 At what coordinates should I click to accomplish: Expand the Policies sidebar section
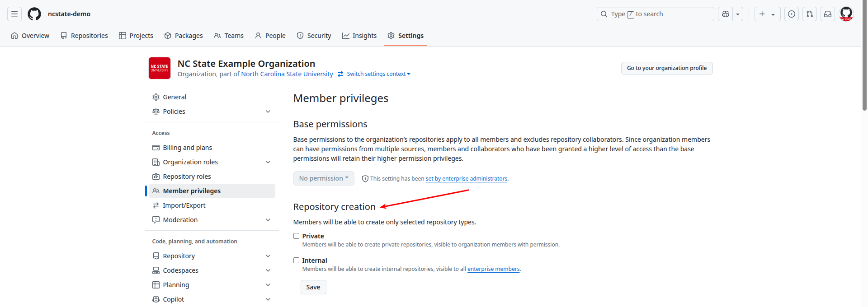point(268,112)
